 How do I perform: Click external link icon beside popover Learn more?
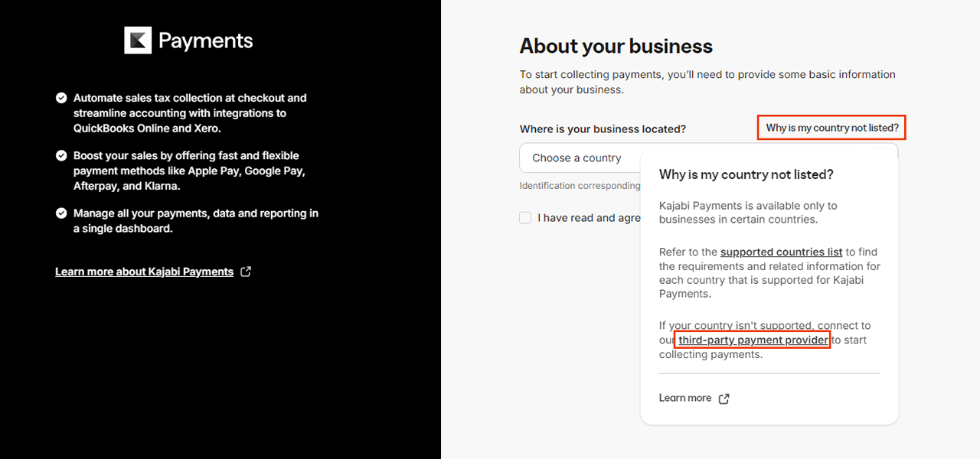pyautogui.click(x=724, y=399)
